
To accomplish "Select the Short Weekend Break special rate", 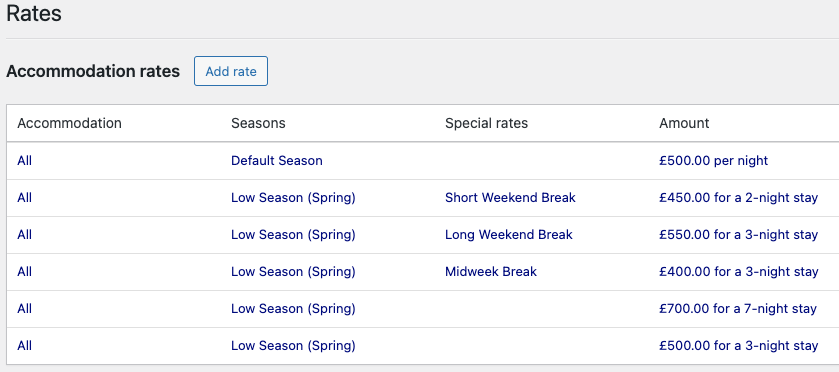I will (x=510, y=198).
